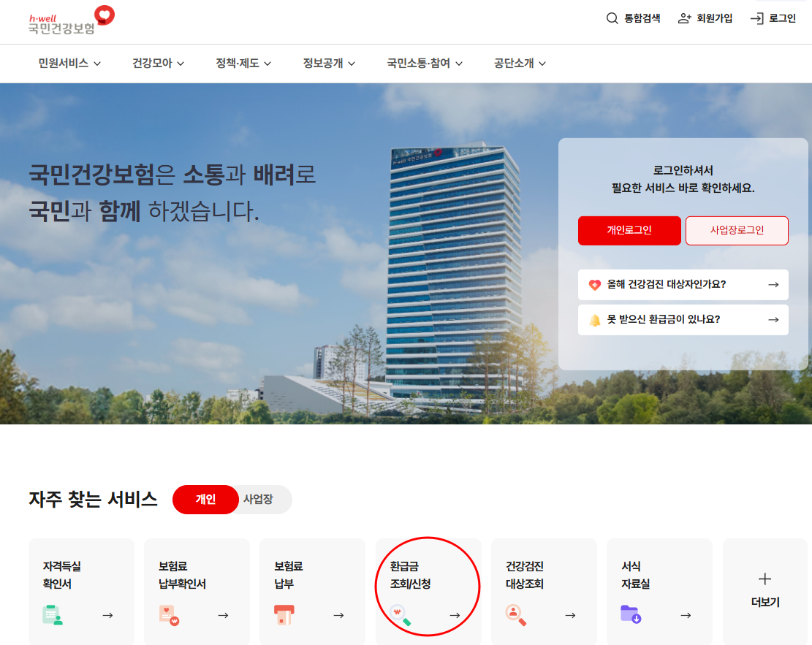This screenshot has width=812, height=645.
Task: Open the 건강모아 menu label
Action: [x=152, y=63]
